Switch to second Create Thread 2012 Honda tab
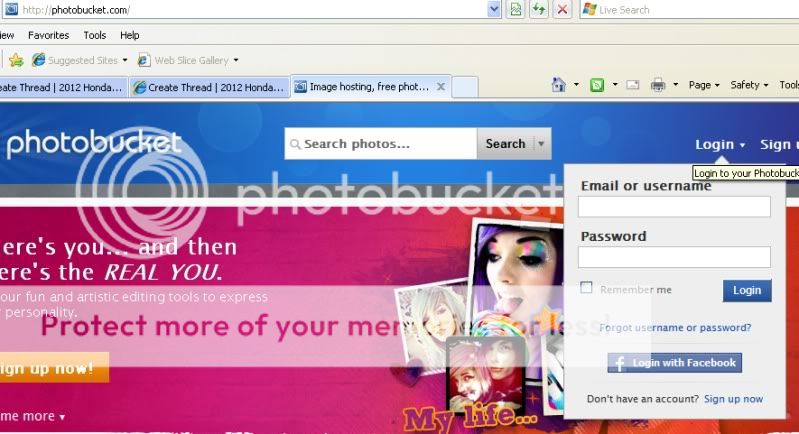This screenshot has width=799, height=434. coord(208,87)
